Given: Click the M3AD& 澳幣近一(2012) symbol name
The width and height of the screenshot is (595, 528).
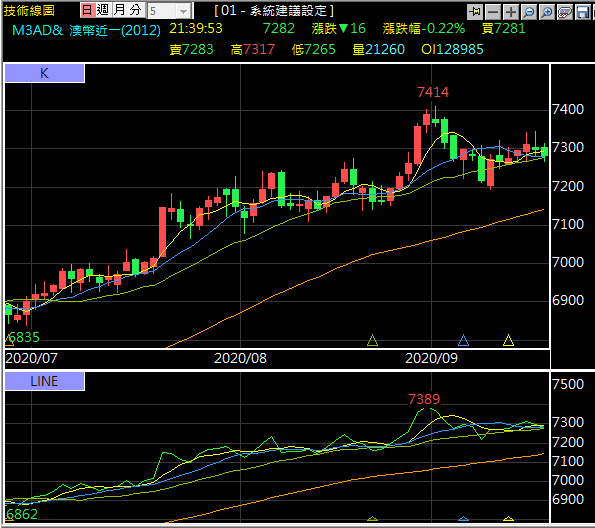Looking at the screenshot, I should tap(87, 30).
